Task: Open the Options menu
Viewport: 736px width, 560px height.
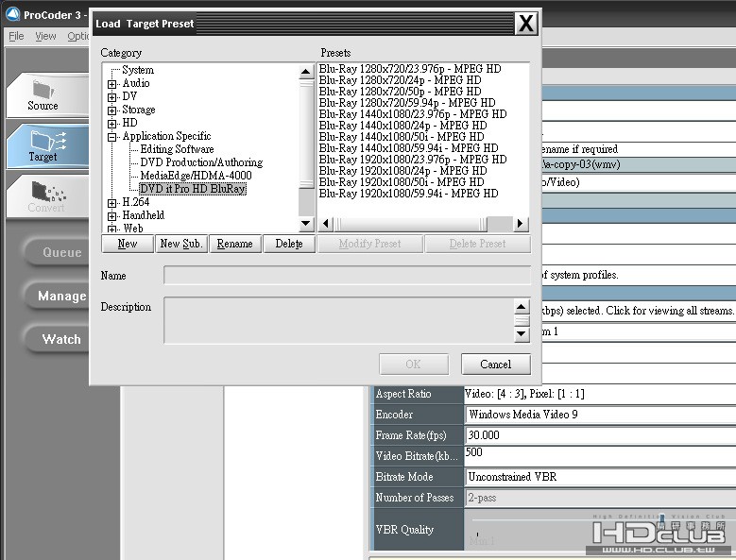Action: [x=77, y=36]
